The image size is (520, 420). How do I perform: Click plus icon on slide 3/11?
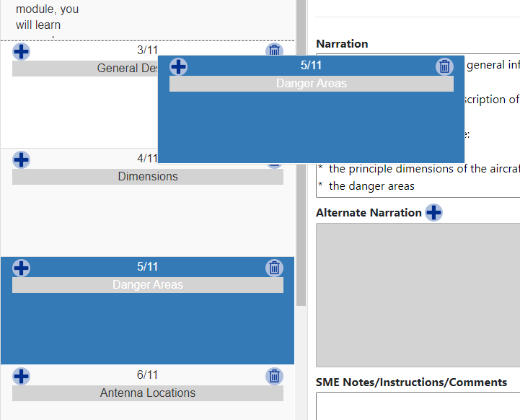(x=22, y=51)
